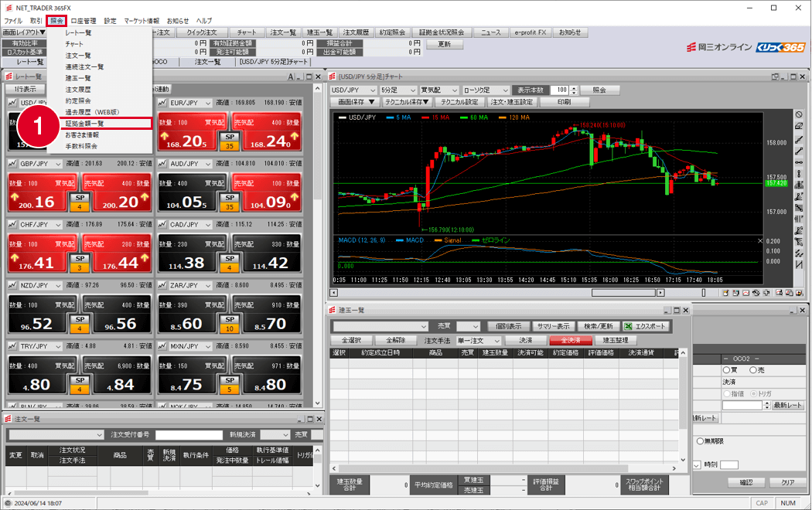Click the chart icon beside CHF/JPY
This screenshot has height=510, width=812.
coord(12,225)
